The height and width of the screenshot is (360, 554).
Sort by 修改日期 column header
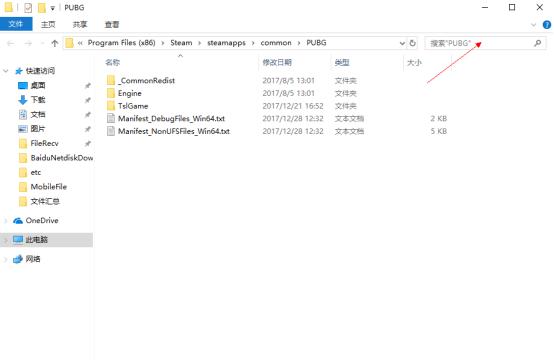pyautogui.click(x=277, y=63)
